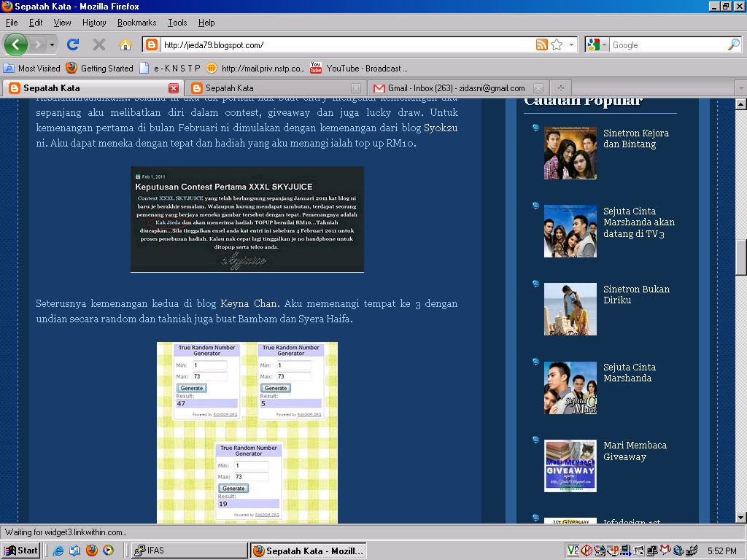Open the random number generator results image
747x560 pixels.
click(x=247, y=432)
